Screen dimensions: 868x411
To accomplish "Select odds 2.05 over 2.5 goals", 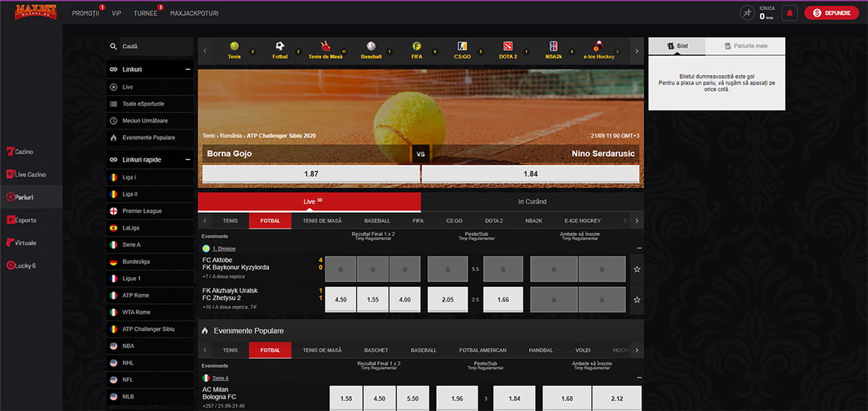I will (x=448, y=299).
